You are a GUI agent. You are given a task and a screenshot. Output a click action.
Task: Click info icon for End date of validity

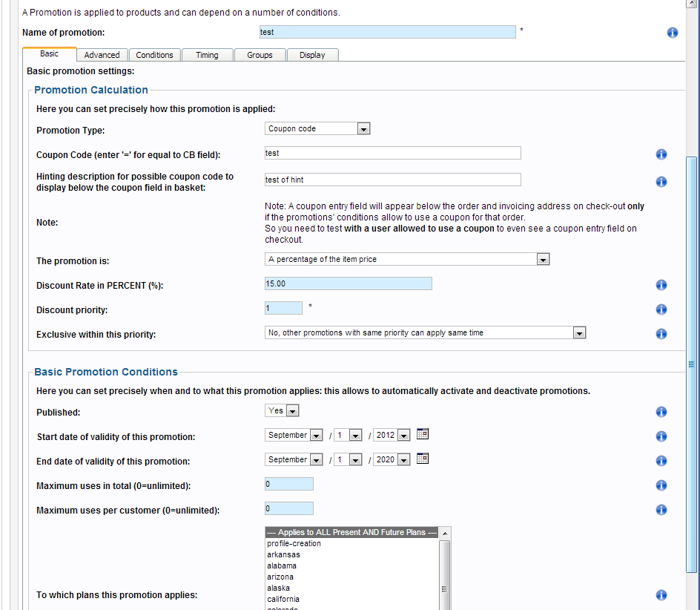[x=661, y=461]
